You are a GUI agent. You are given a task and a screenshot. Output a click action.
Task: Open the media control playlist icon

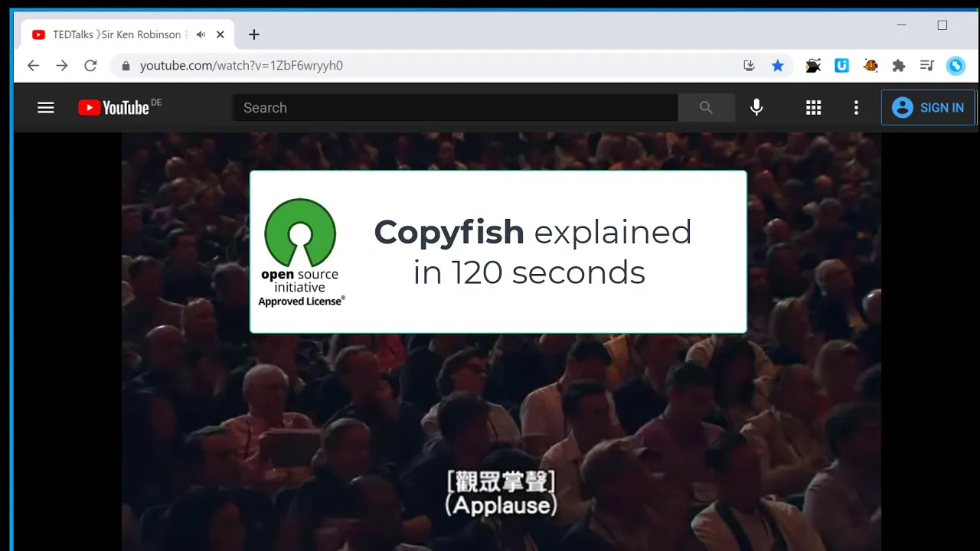tap(927, 66)
